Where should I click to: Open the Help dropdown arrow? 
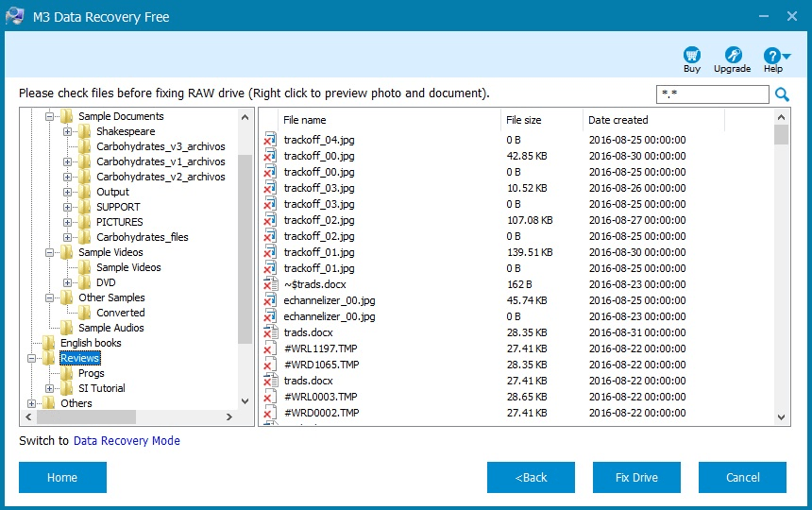pos(787,56)
